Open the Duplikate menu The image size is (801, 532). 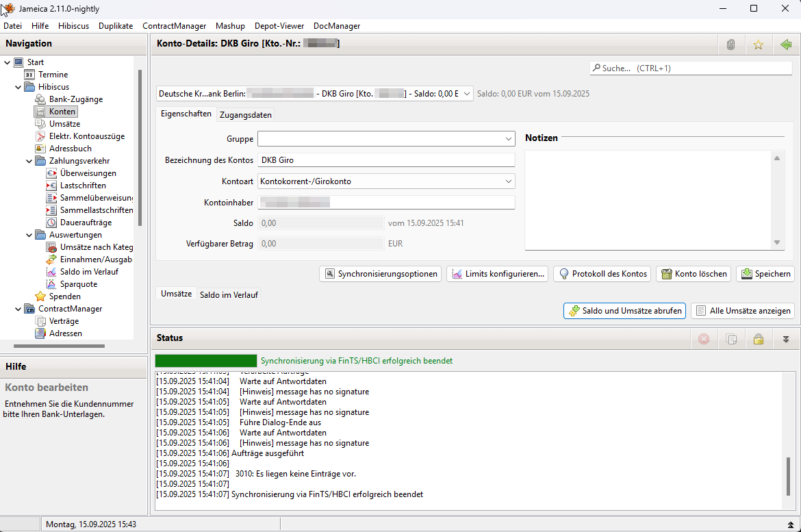click(116, 26)
